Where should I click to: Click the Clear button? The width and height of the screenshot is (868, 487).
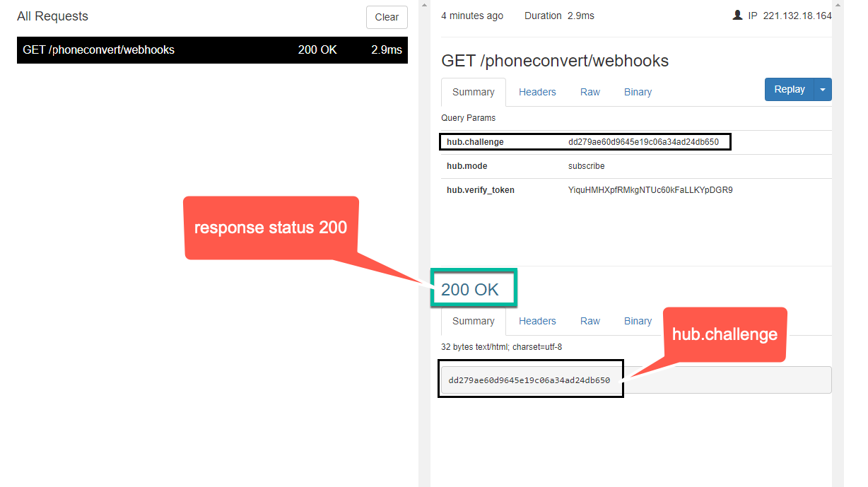[x=387, y=17]
